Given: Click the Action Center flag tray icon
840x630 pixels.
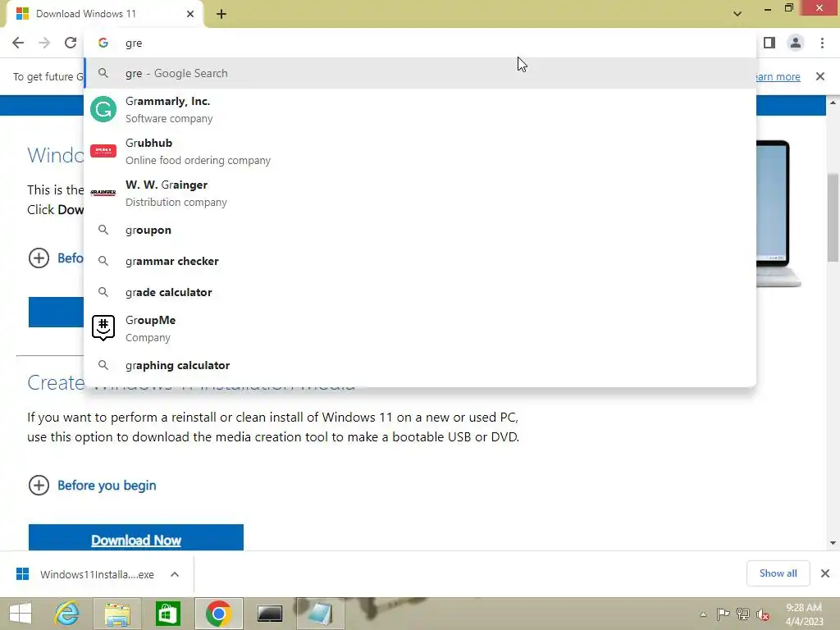Looking at the screenshot, I should click(x=723, y=614).
